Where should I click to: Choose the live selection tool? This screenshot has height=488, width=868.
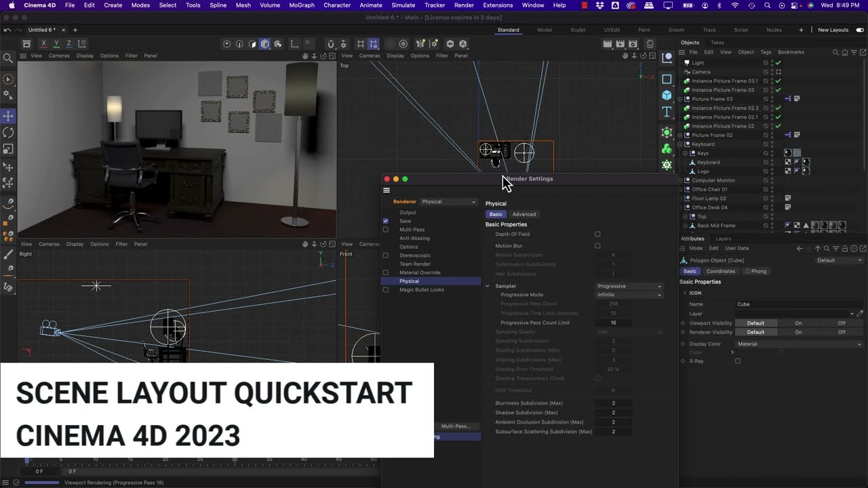(8, 79)
